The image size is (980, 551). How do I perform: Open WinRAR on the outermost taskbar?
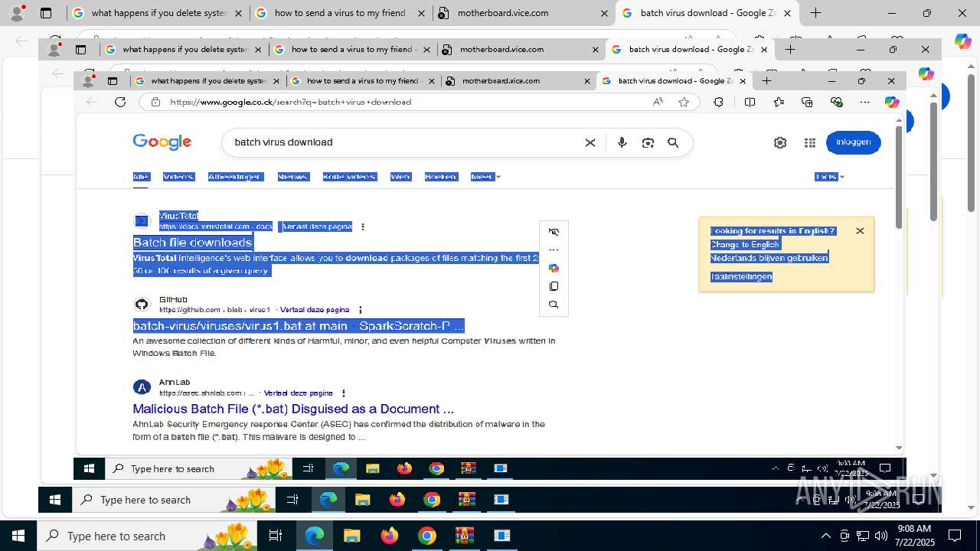[x=465, y=536]
